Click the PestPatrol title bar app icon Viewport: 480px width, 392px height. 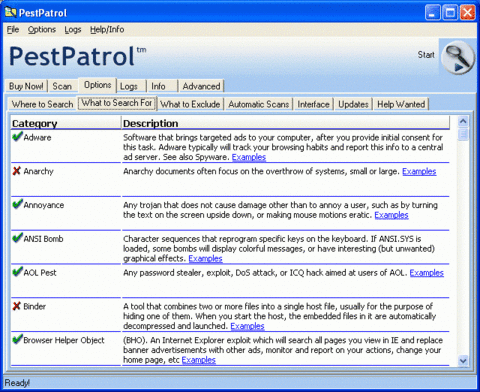coord(10,13)
